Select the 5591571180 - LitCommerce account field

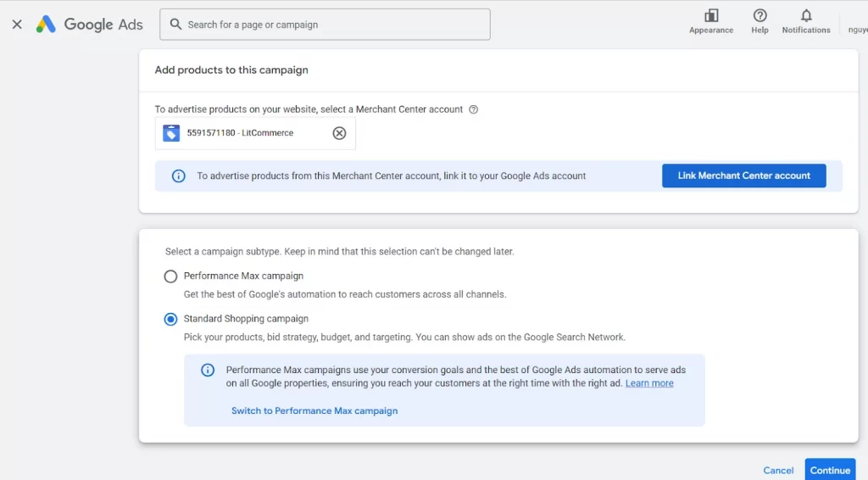tap(255, 133)
